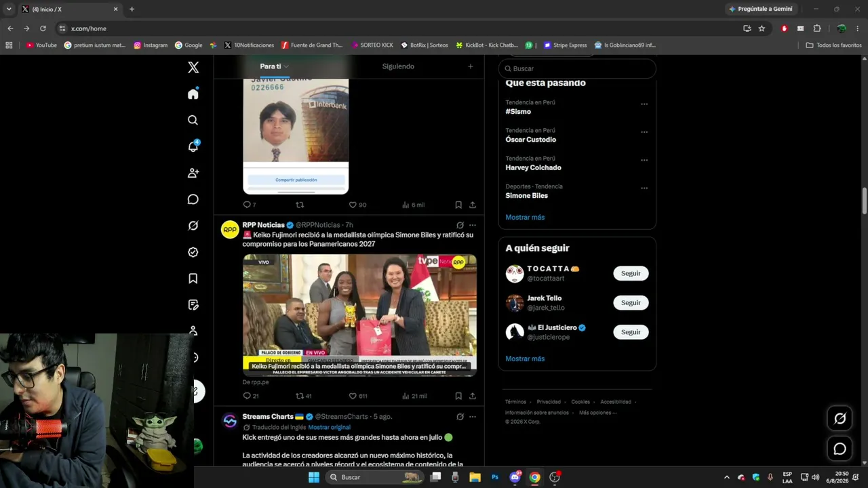The image size is (868, 488).
Task: Open floating chat button at bottom right
Action: [840, 449]
